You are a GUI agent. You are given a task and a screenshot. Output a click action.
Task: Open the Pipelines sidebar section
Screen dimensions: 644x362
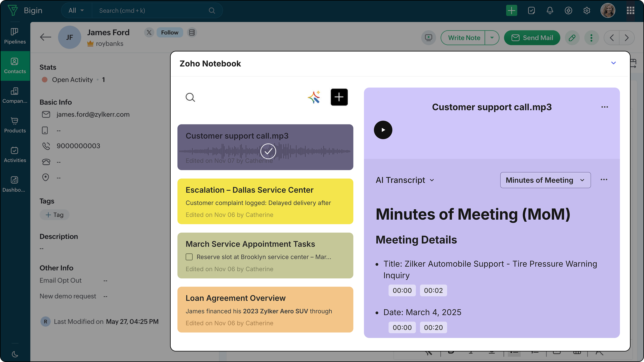(15, 36)
